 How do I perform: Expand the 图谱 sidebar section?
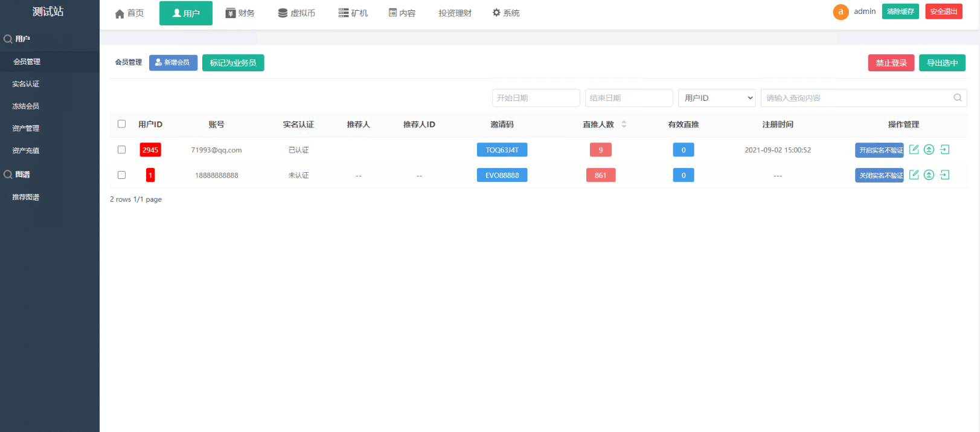[x=23, y=175]
